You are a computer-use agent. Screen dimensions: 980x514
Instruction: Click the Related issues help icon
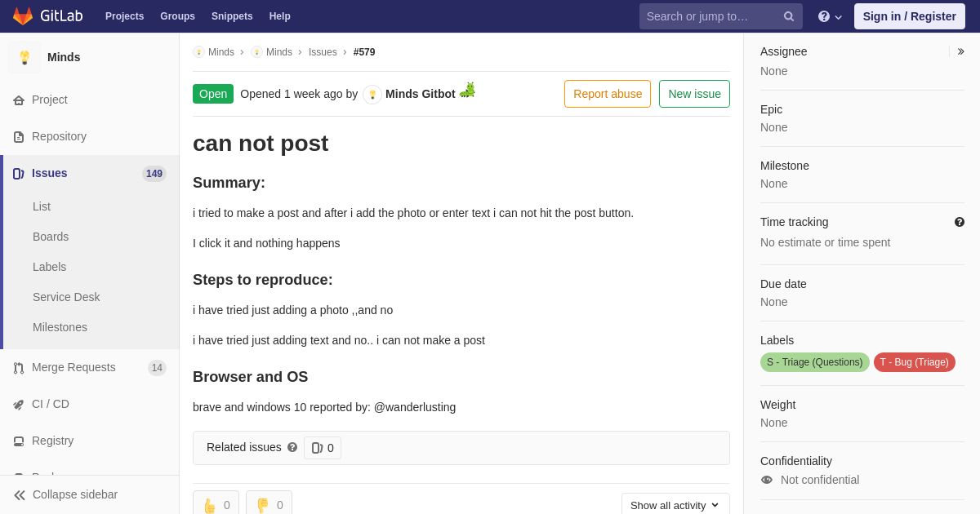(292, 447)
